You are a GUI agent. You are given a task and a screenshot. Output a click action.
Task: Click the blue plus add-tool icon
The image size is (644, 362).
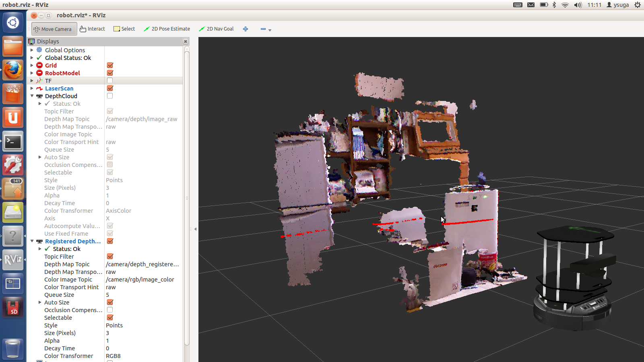pyautogui.click(x=246, y=29)
